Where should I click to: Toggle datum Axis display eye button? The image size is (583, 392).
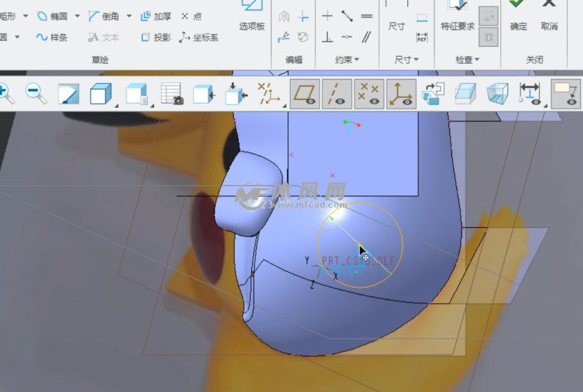click(x=337, y=94)
